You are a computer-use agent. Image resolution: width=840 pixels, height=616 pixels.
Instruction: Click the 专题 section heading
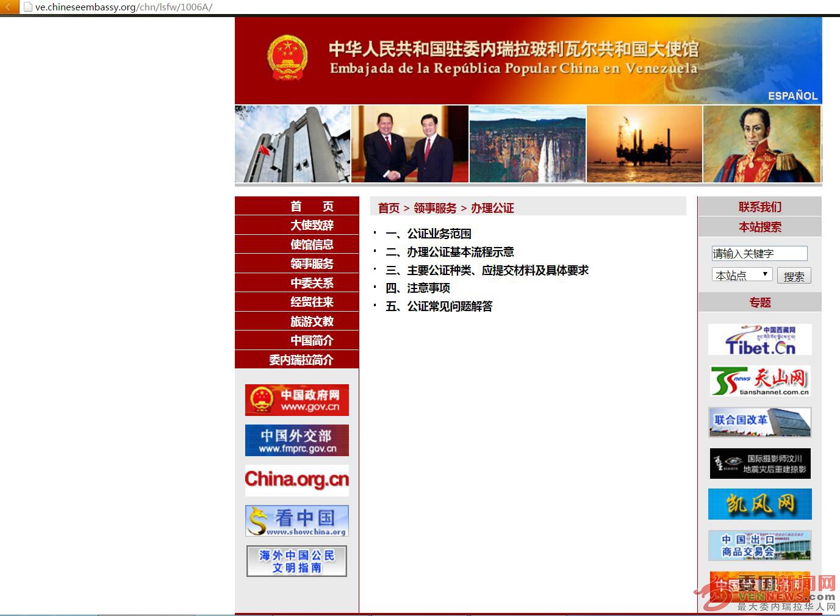pyautogui.click(x=760, y=302)
